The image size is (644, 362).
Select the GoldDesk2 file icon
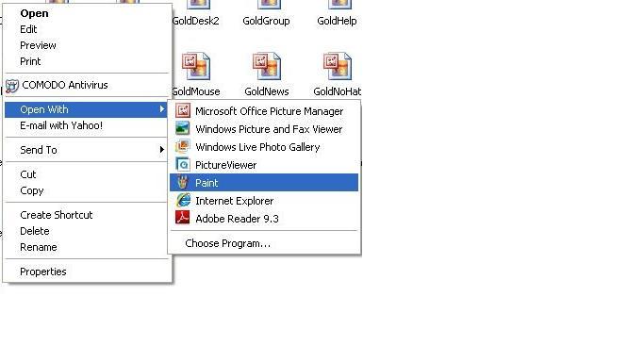pos(198,5)
